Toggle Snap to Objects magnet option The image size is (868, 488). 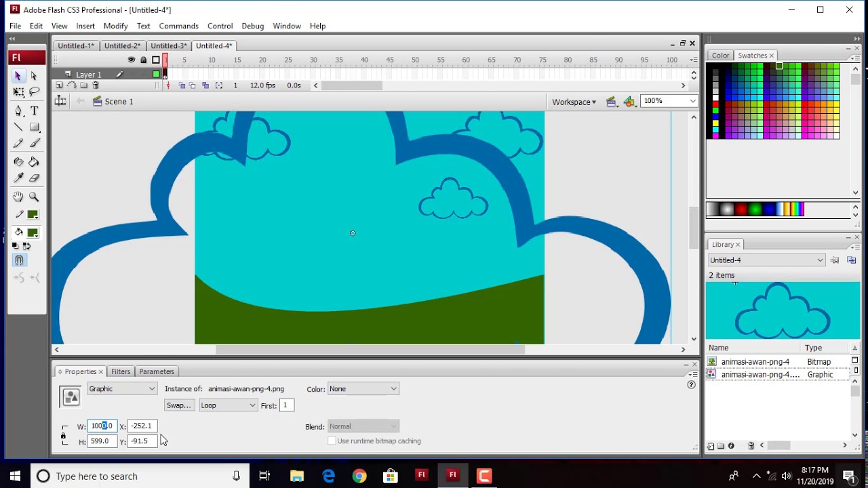coord(19,260)
